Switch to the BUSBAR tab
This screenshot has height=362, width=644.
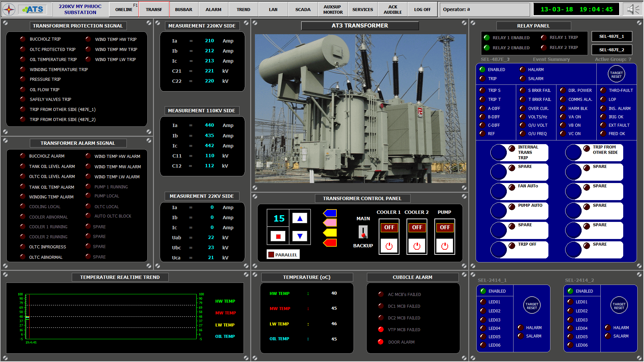tap(183, 9)
